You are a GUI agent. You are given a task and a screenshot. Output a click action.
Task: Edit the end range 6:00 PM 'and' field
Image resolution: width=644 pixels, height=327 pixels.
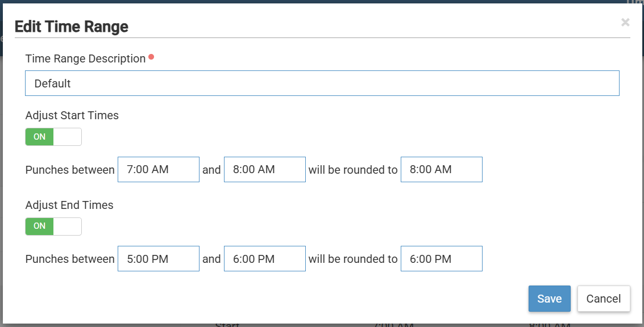pos(264,258)
